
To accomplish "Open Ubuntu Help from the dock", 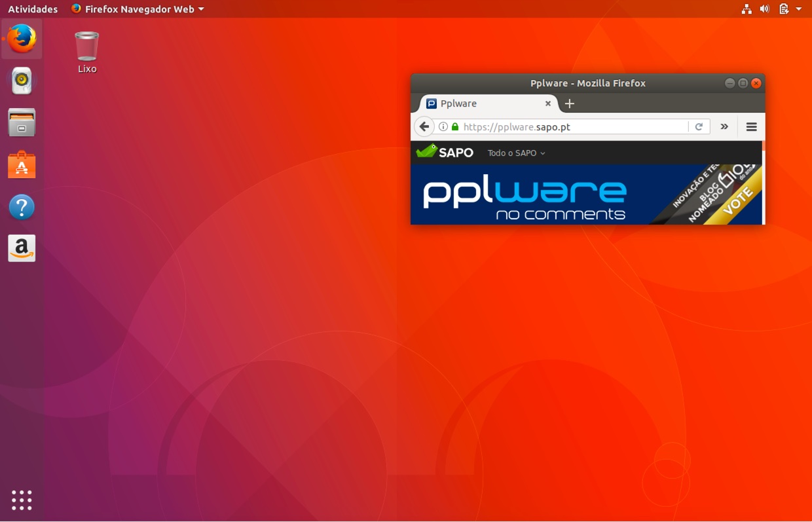I will coord(22,206).
